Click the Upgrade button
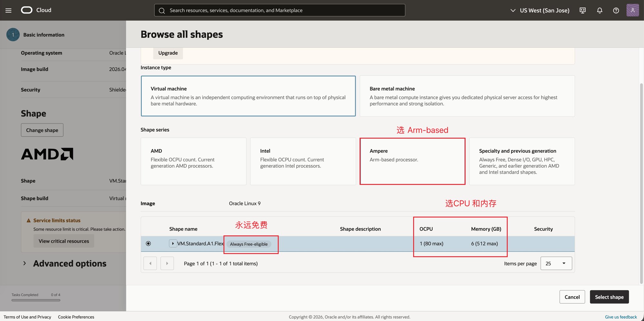This screenshot has height=321, width=644. coord(168,53)
